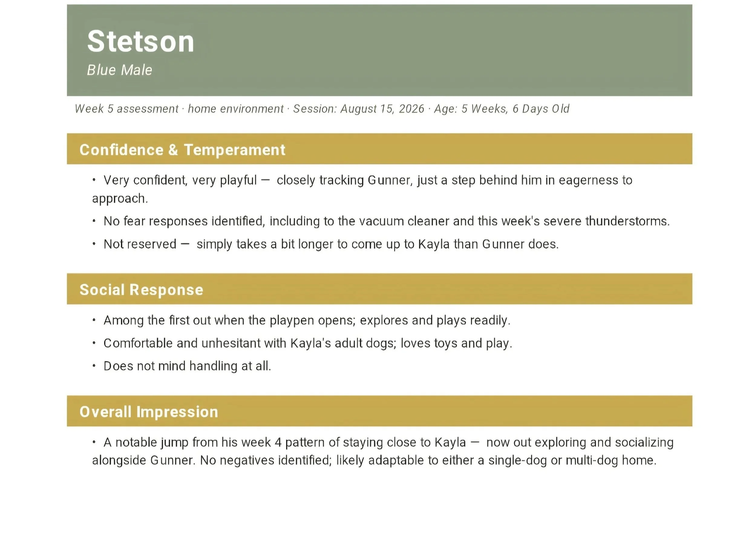This screenshot has height=533, width=756.
Task: Click the home environment label
Action: coord(236,109)
